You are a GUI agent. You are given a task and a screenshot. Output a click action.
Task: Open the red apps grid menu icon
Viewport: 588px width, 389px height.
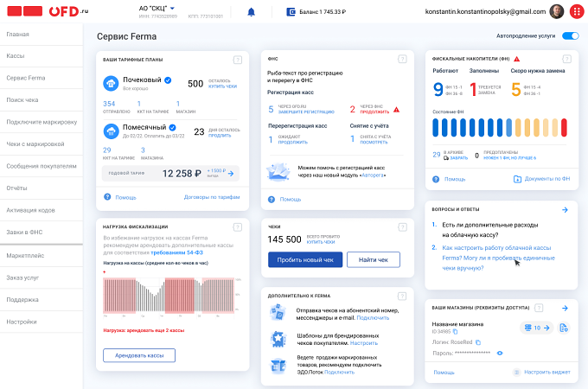pos(577,11)
